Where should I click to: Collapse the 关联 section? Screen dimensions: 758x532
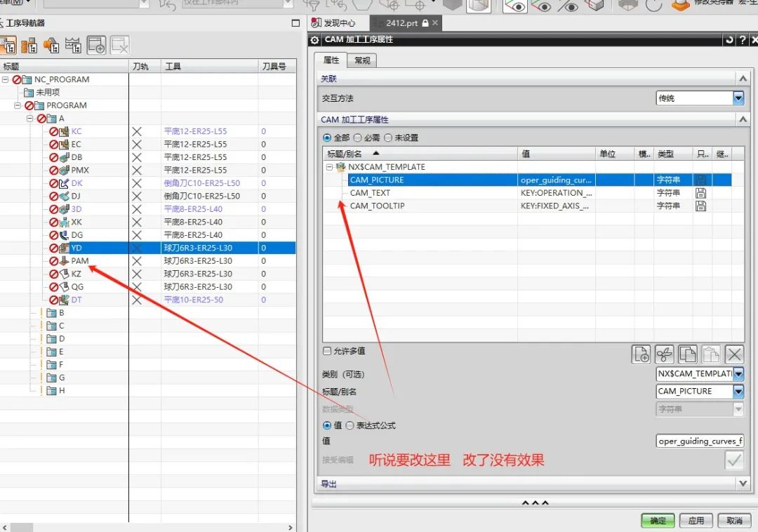(743, 79)
